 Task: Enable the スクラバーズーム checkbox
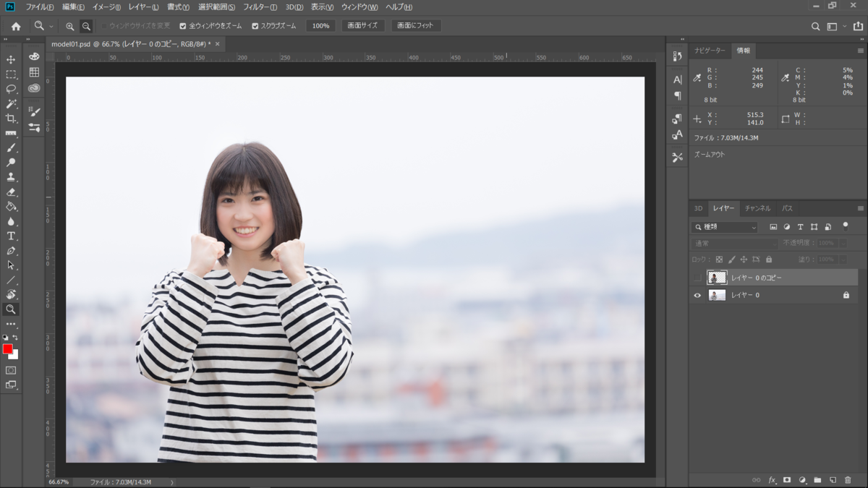pos(255,25)
